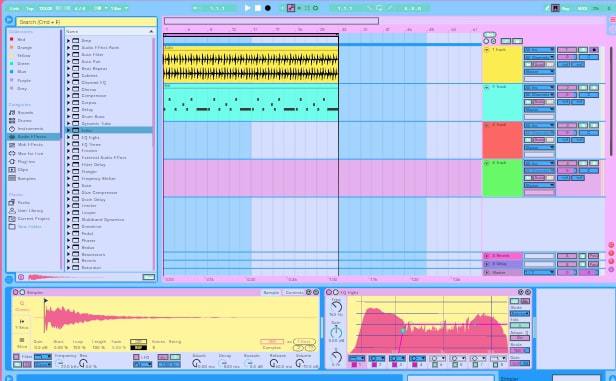Expand the Reverb entry in the browser
The width and height of the screenshot is (616, 381).
(x=68, y=260)
